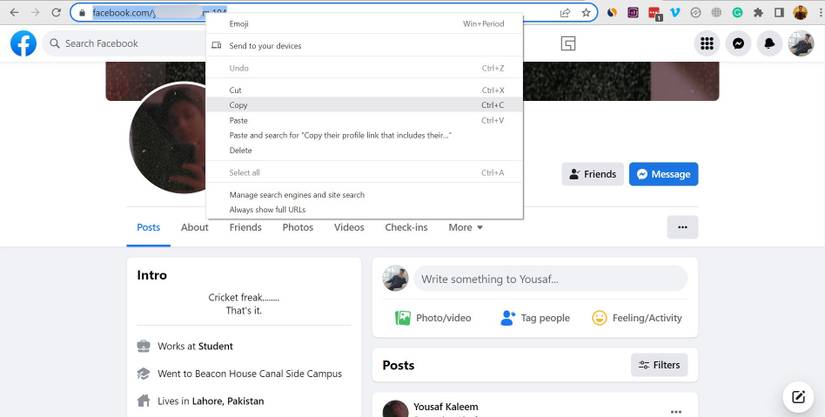Screen dimensions: 825x417
Task: Choose Send to your devices
Action: [x=365, y=46]
